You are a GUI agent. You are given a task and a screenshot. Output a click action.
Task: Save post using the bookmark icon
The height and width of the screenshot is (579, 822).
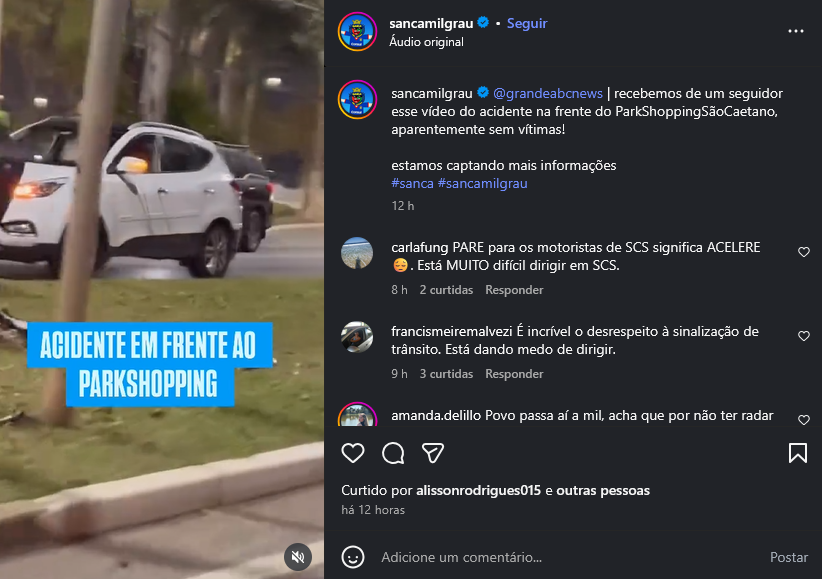(x=798, y=453)
